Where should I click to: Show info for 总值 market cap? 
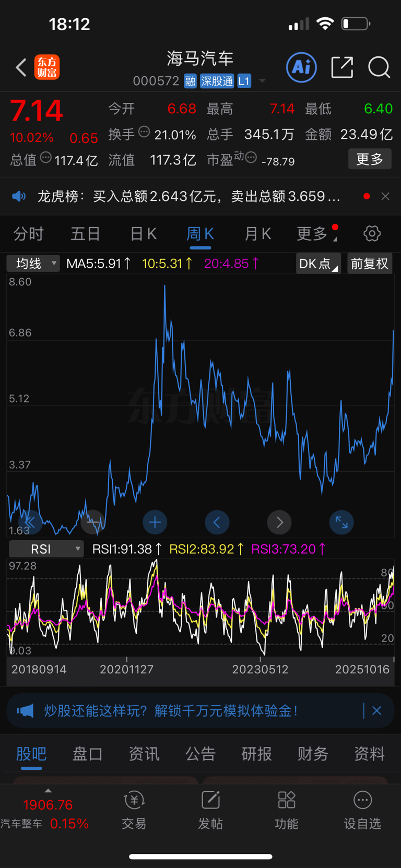(46, 158)
